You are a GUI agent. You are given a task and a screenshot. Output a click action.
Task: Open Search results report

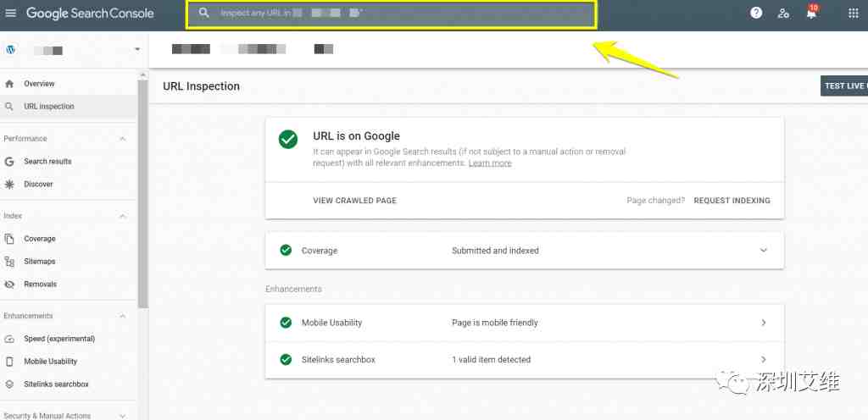[47, 162]
